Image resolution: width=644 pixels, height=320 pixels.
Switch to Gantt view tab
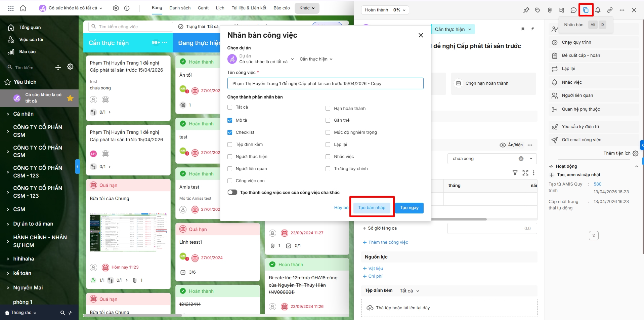tap(203, 8)
